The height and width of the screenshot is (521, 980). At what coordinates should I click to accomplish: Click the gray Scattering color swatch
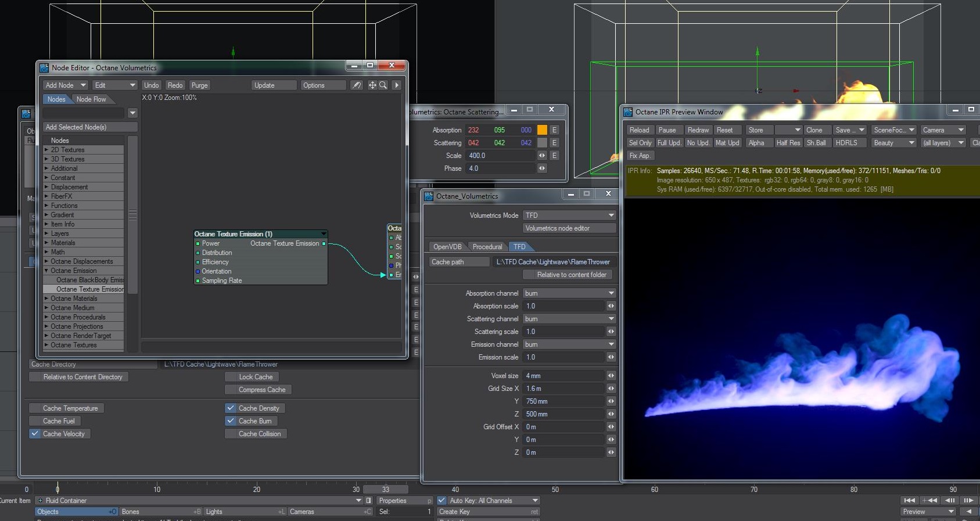click(x=542, y=143)
